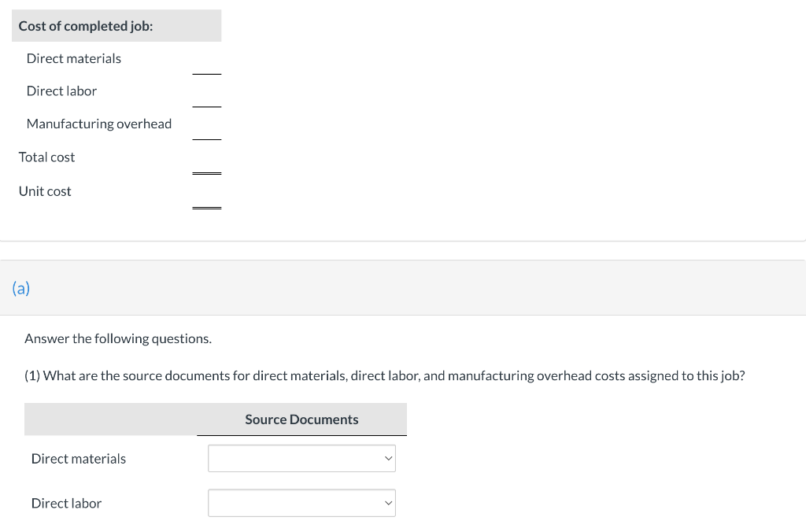Screen dimensions: 806x532
Task: Click the question text about source documents
Action: [x=386, y=375]
